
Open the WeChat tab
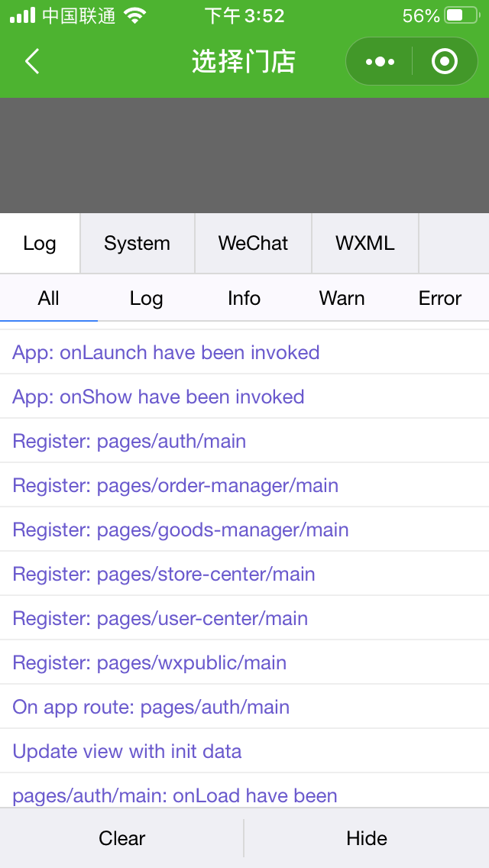tap(253, 243)
